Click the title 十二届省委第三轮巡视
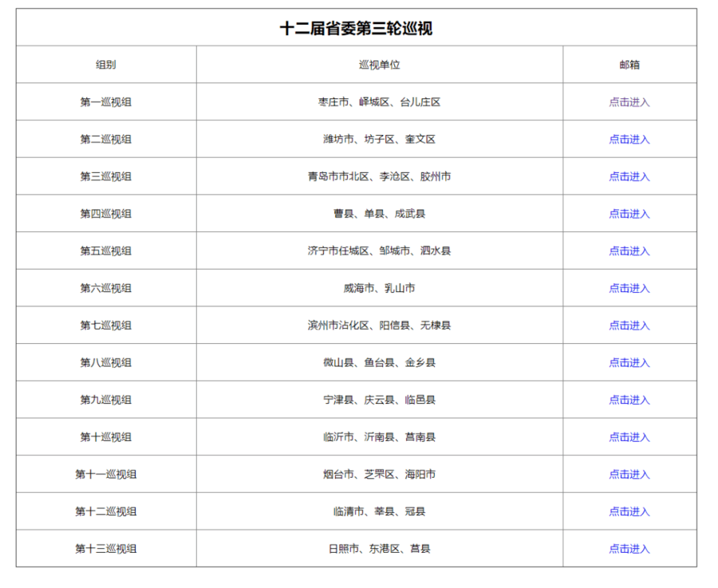 pyautogui.click(x=357, y=29)
